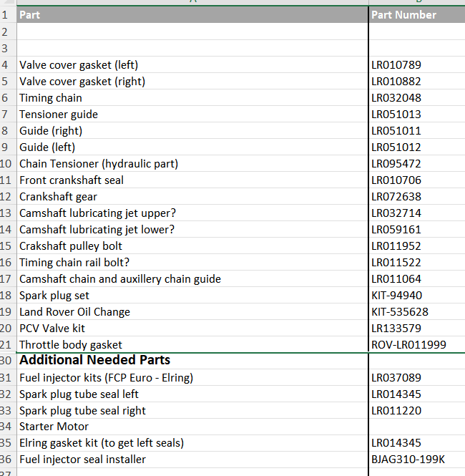Click the empty Part cell in row 3
465x476 pixels.
click(192, 48)
